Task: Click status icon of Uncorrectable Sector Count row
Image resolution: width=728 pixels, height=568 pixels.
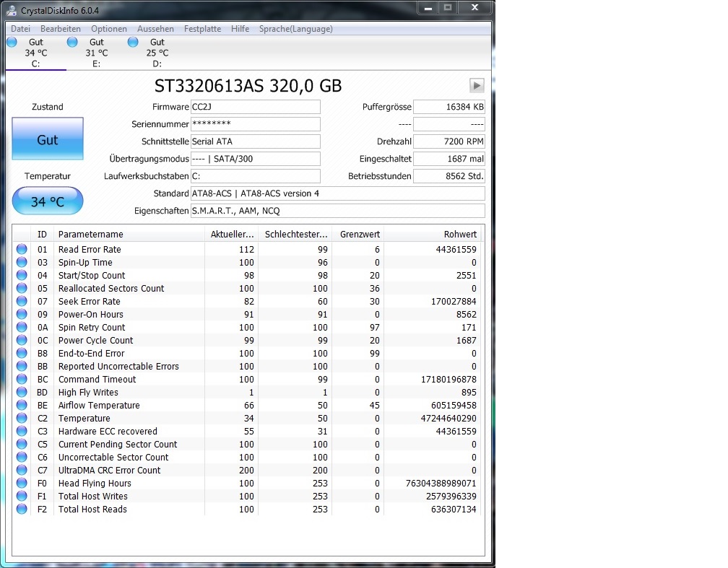Action: pyautogui.click(x=22, y=457)
